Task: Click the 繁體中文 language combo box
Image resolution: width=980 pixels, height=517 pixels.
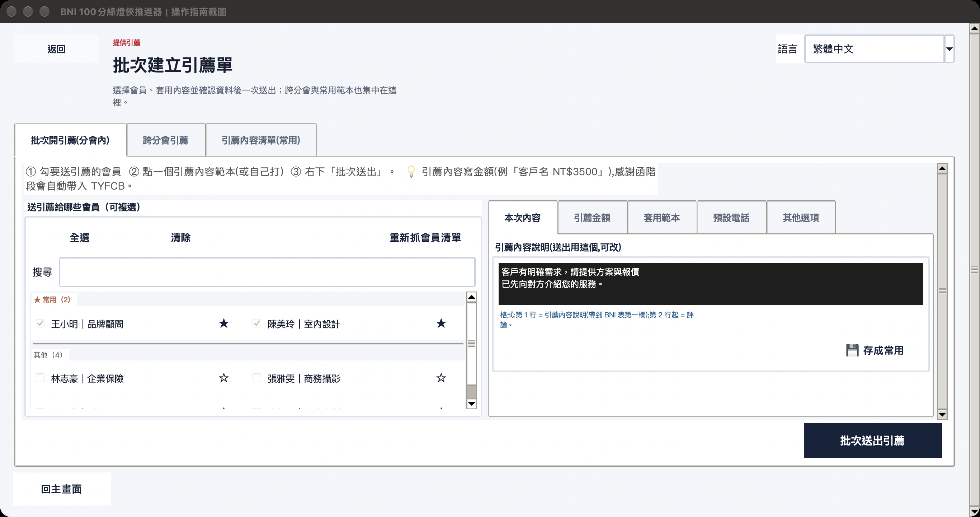Action: point(874,49)
